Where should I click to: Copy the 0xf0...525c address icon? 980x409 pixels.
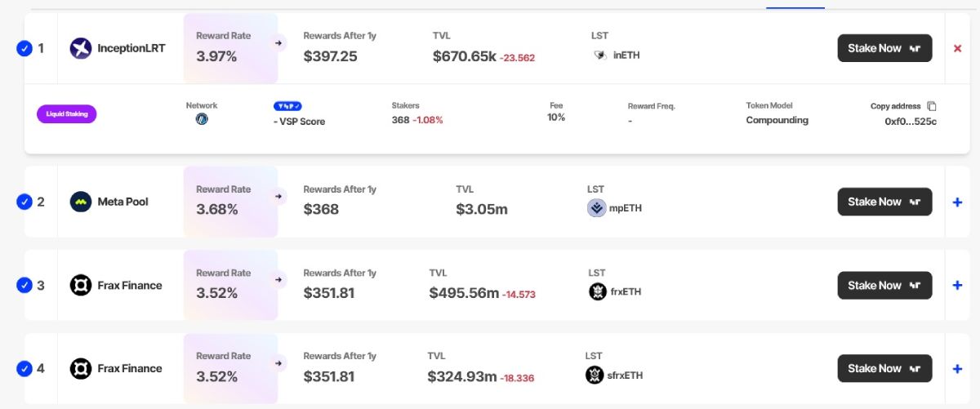click(x=932, y=106)
